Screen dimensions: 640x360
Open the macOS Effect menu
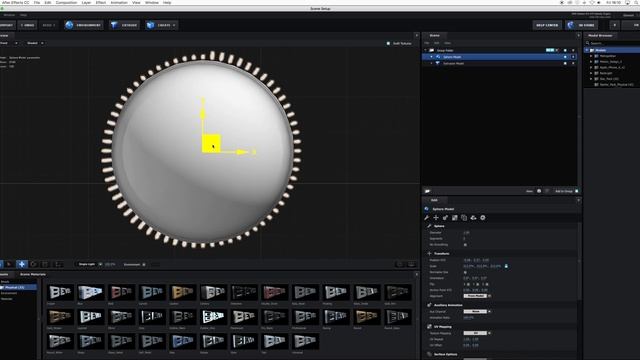point(101,2)
